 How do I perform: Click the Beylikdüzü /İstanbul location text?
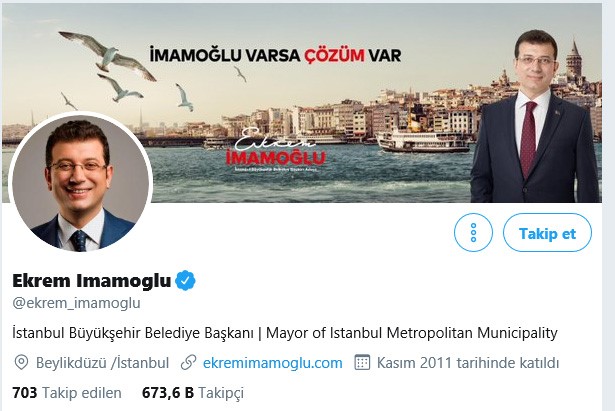(x=102, y=363)
